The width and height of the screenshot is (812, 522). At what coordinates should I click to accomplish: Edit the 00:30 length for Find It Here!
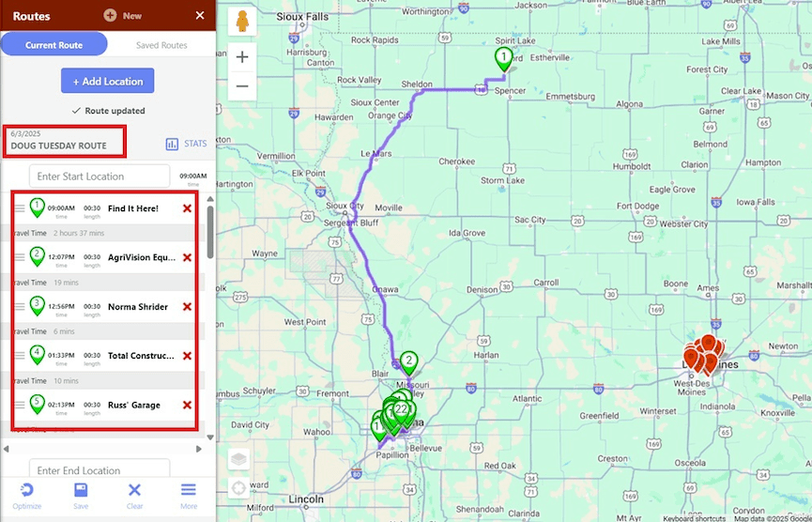[x=92, y=207]
